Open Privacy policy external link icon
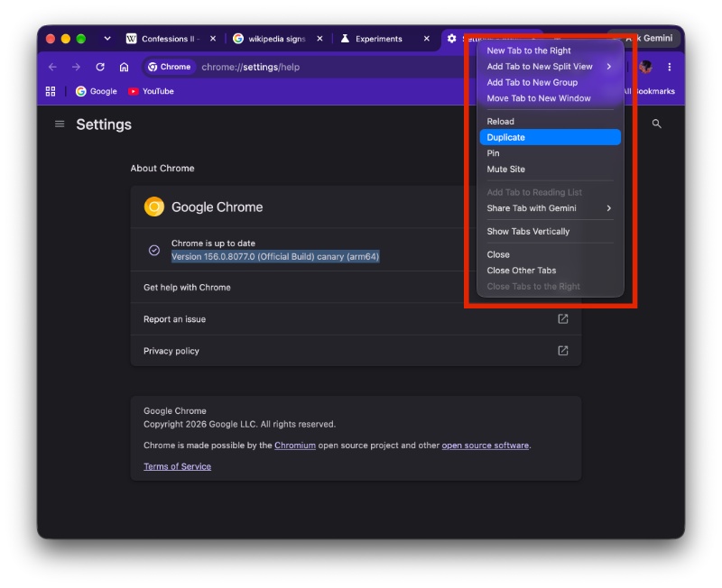The image size is (722, 588). coord(562,351)
